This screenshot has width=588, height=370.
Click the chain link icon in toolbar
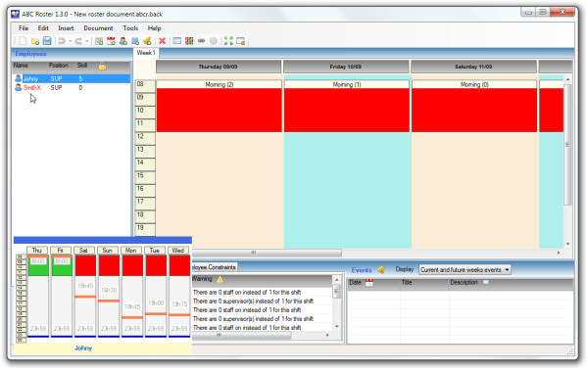(x=201, y=41)
